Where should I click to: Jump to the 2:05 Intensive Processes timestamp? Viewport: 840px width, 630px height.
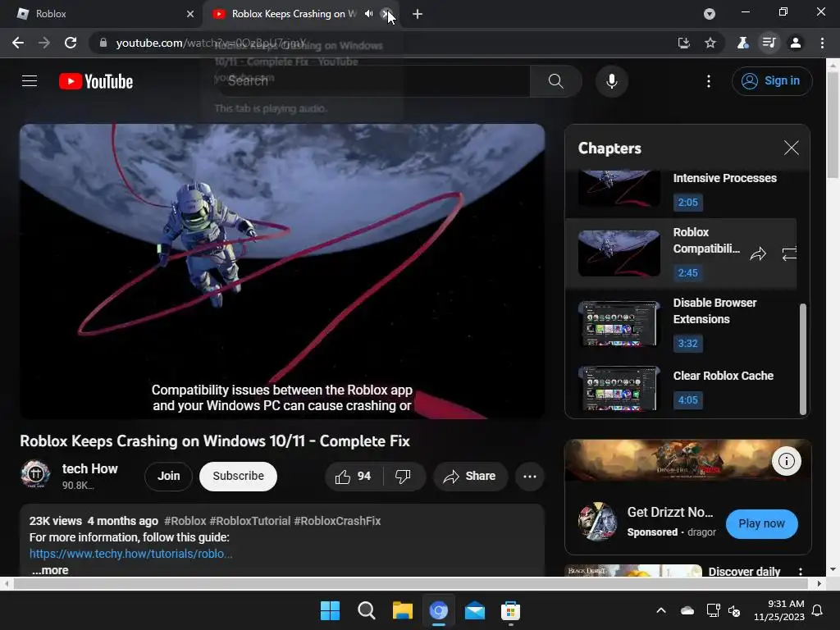pos(688,203)
